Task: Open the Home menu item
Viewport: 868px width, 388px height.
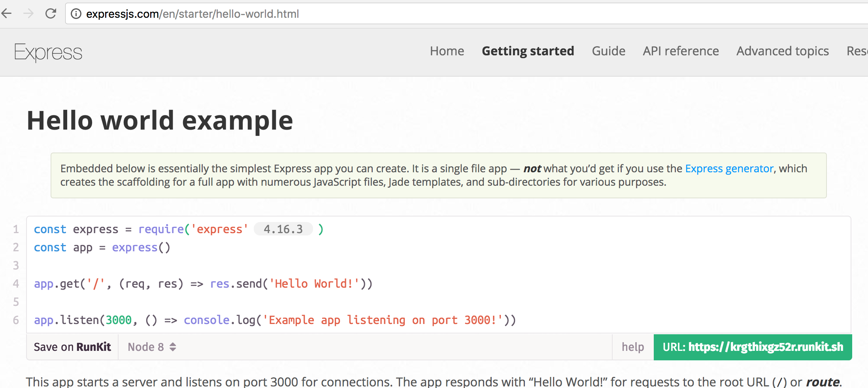Action: pos(447,51)
